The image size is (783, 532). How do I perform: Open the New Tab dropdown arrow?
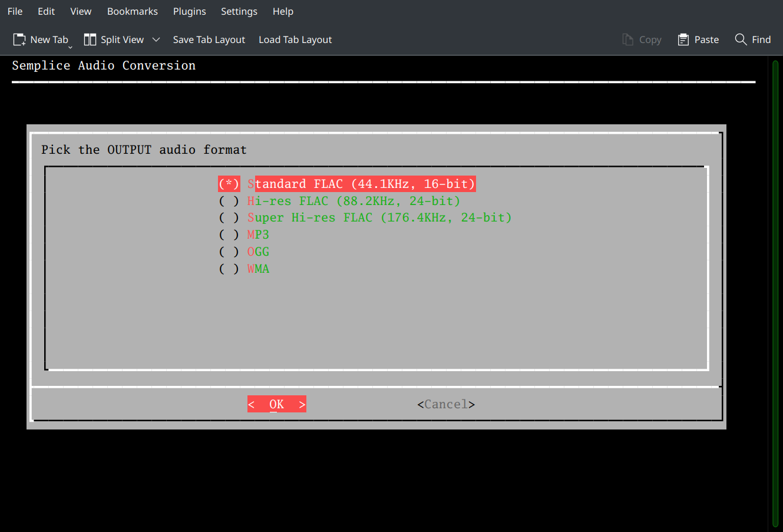click(70, 47)
